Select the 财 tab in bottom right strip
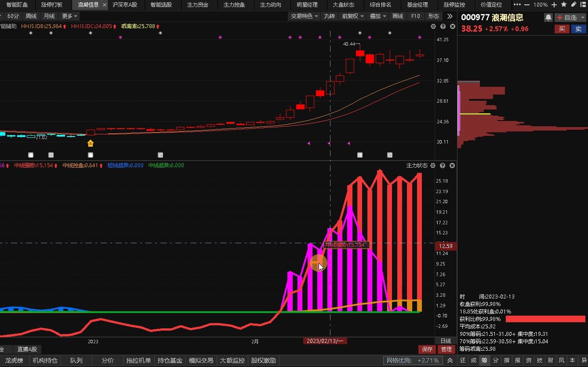Viewport: 588px width, 367px height. pos(551,360)
